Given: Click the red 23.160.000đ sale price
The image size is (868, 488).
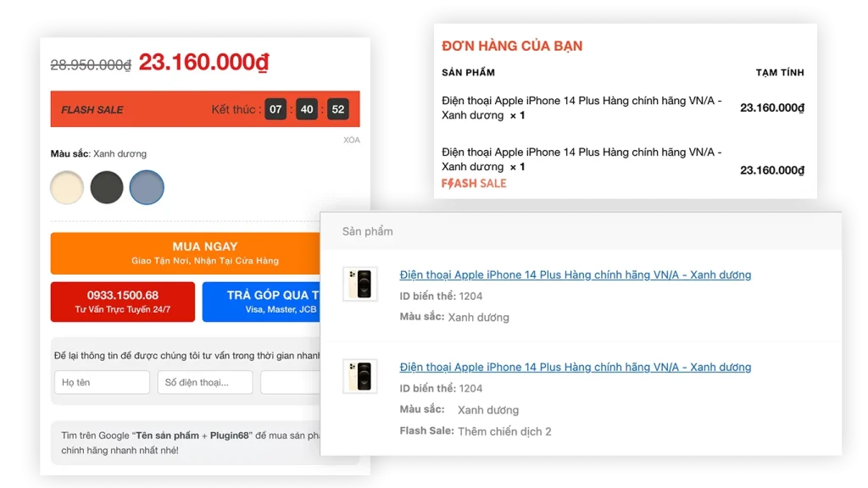Looking at the screenshot, I should [203, 63].
